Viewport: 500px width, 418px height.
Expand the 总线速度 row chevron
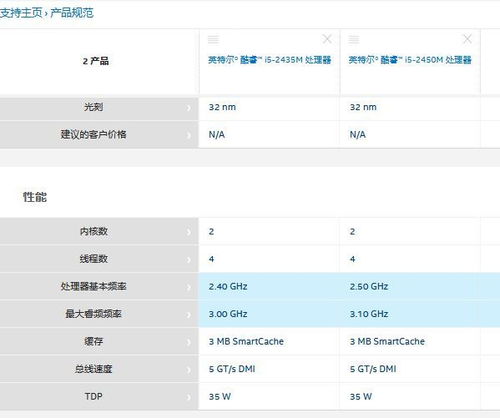tap(189, 370)
